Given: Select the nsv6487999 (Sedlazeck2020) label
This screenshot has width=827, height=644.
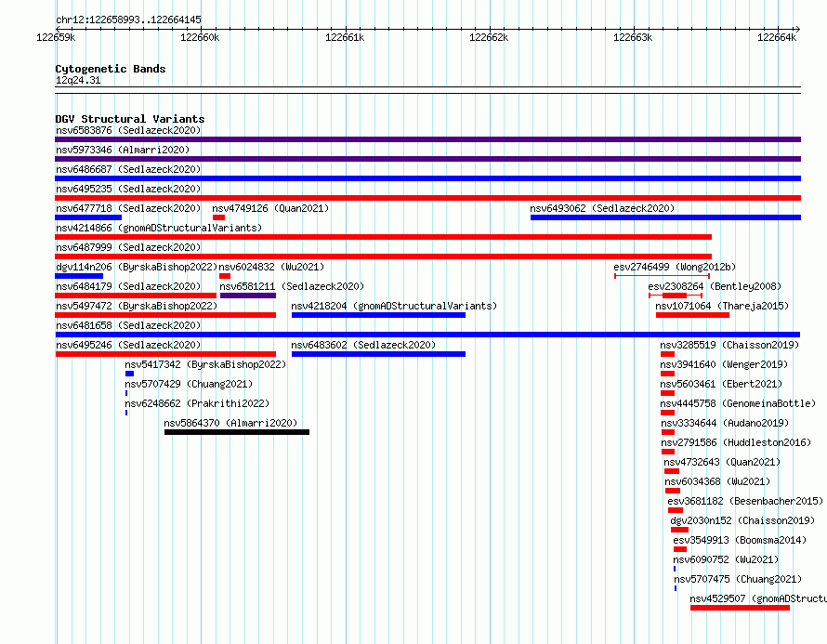Looking at the screenshot, I should point(128,247).
